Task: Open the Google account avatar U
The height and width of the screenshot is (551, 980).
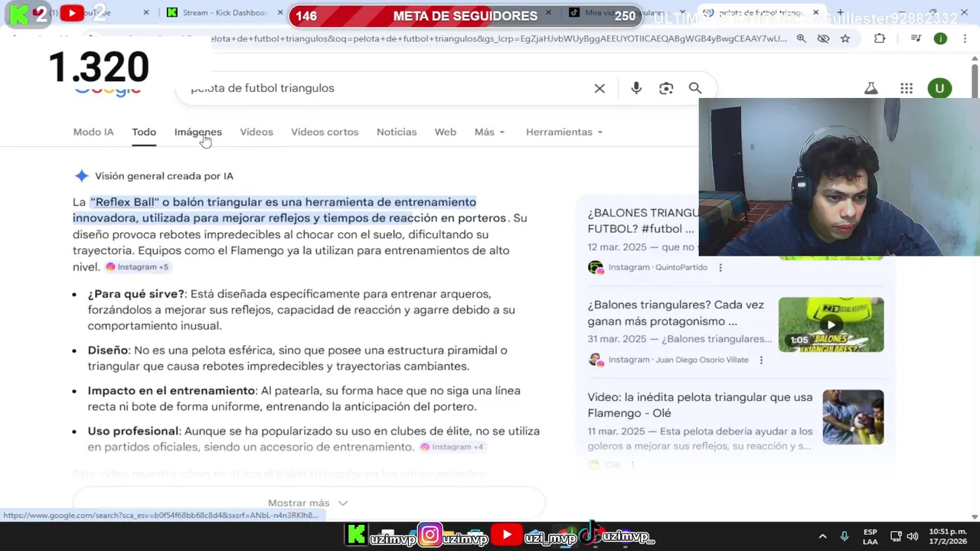Action: coord(939,88)
